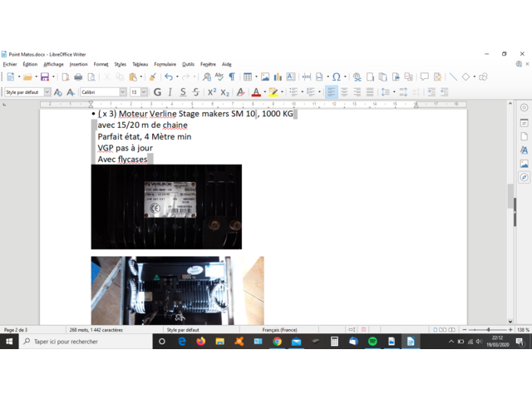This screenshot has width=532, height=399.
Task: Open the print preview
Action: click(x=91, y=77)
